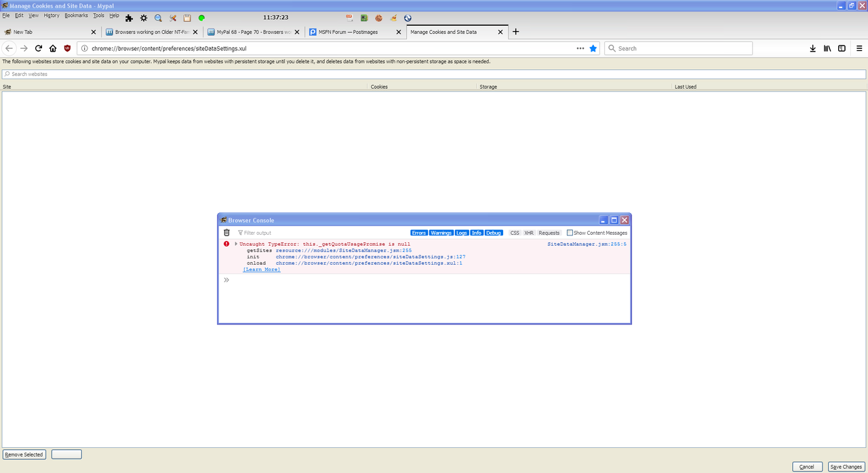Sort by the Storage column header
The width and height of the screenshot is (868, 473).
tap(575, 87)
